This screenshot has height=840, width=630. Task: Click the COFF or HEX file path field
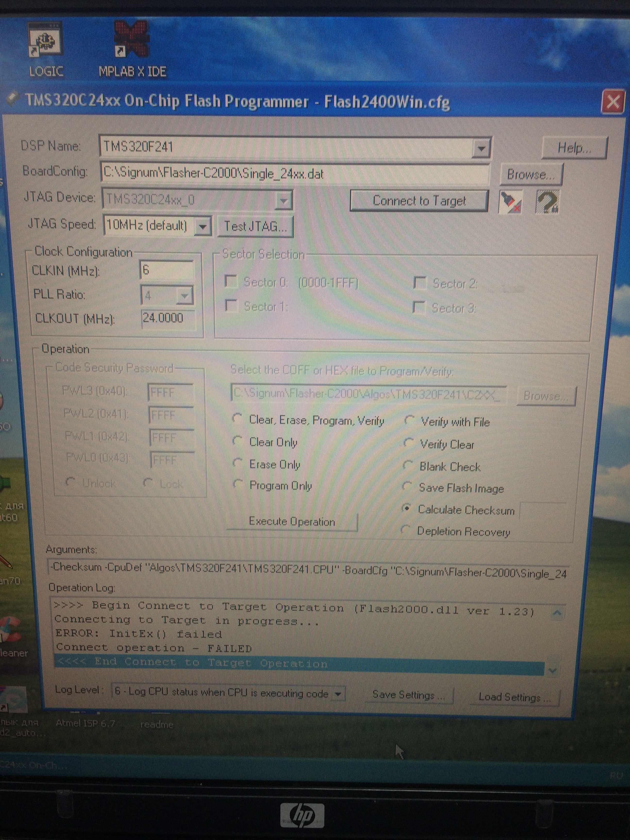pos(369,394)
